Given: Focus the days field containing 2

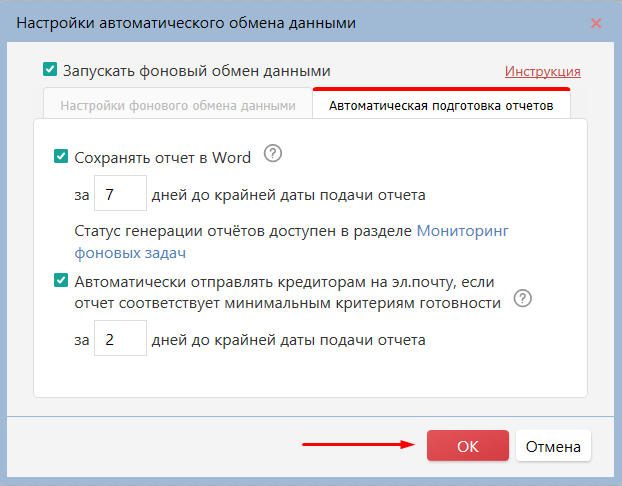Looking at the screenshot, I should coord(120,338).
